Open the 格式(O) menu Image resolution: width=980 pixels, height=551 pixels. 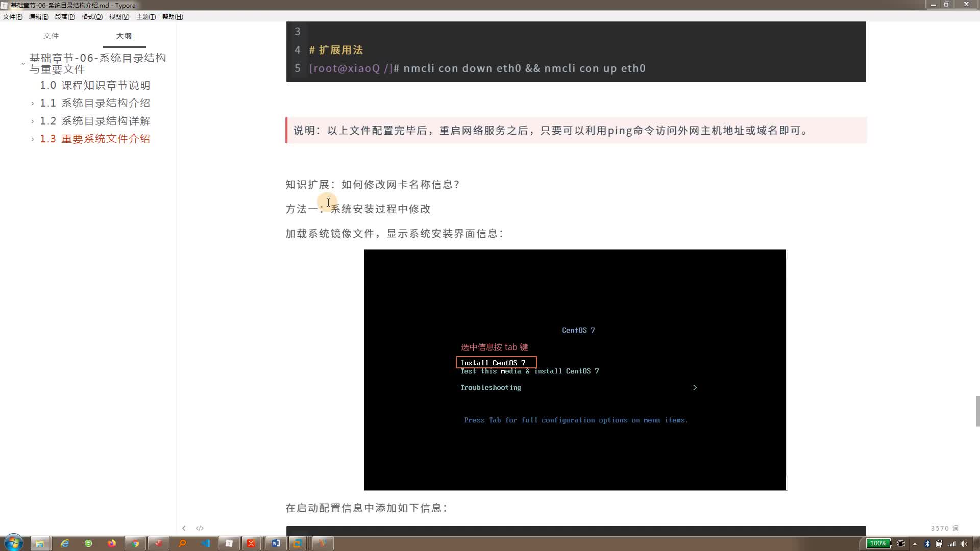[x=92, y=17]
